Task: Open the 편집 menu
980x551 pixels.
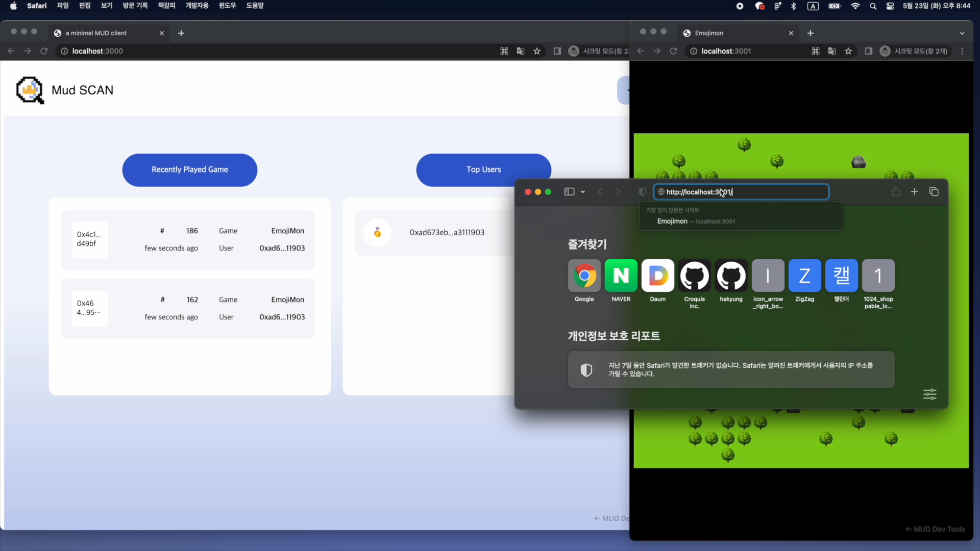Action: point(85,6)
